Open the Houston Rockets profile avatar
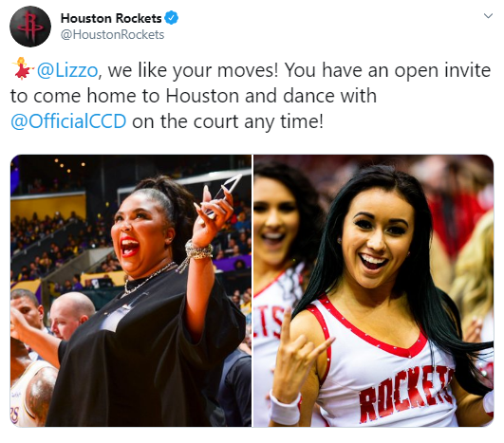 [30, 27]
